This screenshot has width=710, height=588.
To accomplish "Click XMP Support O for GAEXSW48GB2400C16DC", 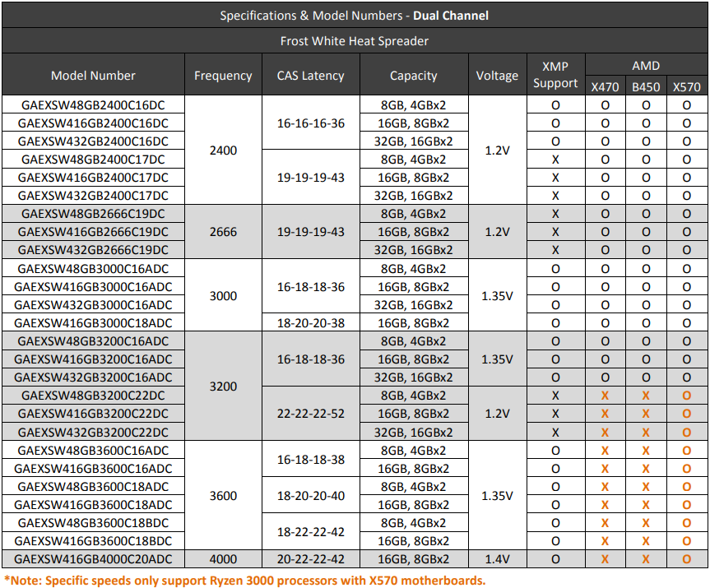I will point(555,105).
